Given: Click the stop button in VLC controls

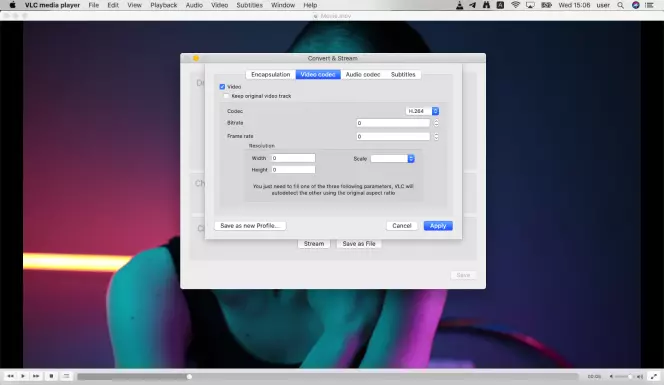Looking at the screenshot, I should [51, 376].
